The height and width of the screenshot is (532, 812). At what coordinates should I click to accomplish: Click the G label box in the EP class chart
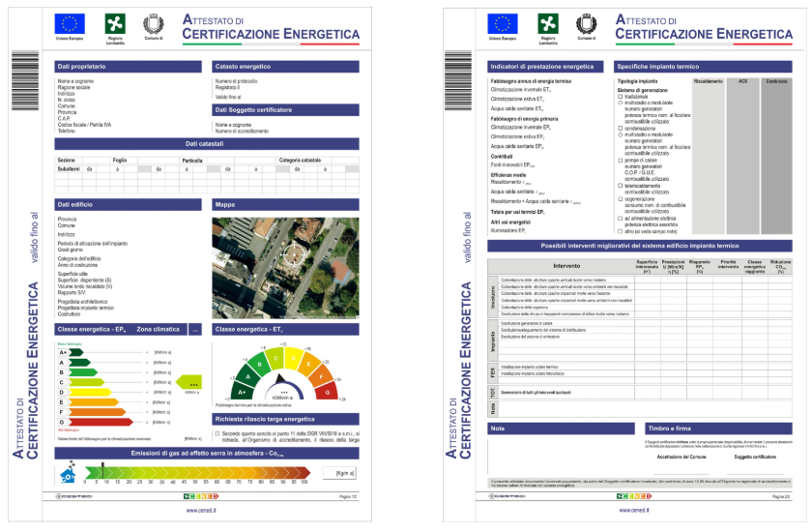point(63,422)
